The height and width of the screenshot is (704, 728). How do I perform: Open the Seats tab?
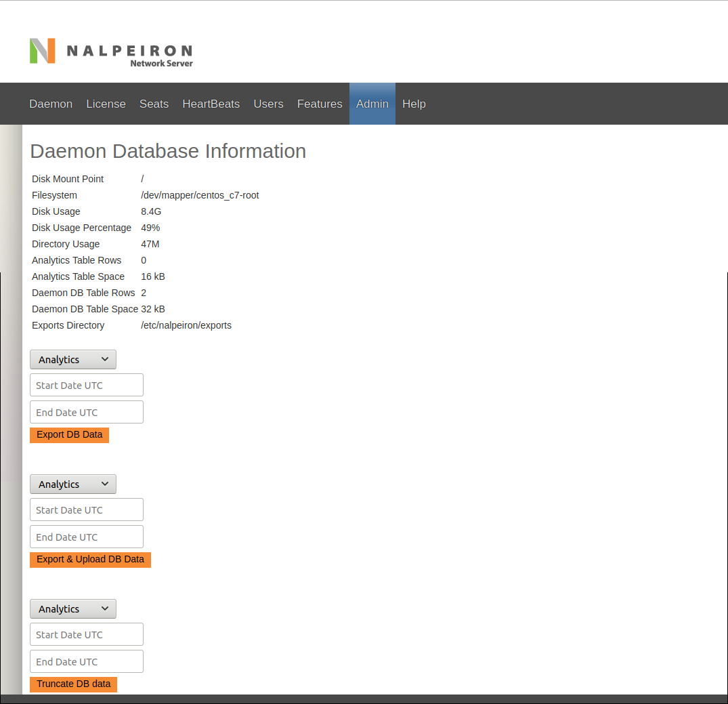pos(154,104)
